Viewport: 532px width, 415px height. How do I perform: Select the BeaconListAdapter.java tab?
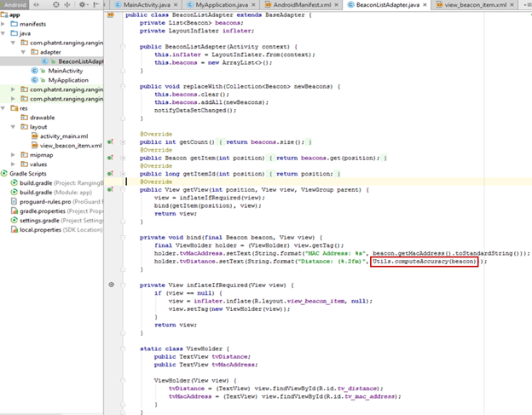387,5
